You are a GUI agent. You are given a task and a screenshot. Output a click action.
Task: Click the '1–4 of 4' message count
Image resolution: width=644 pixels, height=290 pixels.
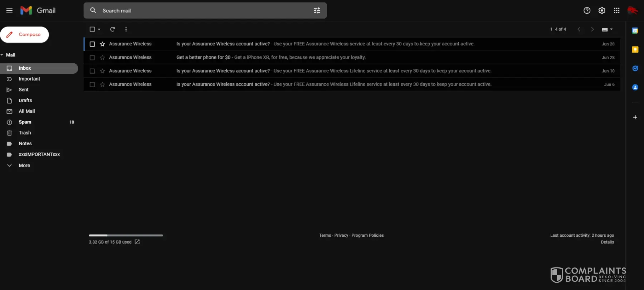click(558, 29)
